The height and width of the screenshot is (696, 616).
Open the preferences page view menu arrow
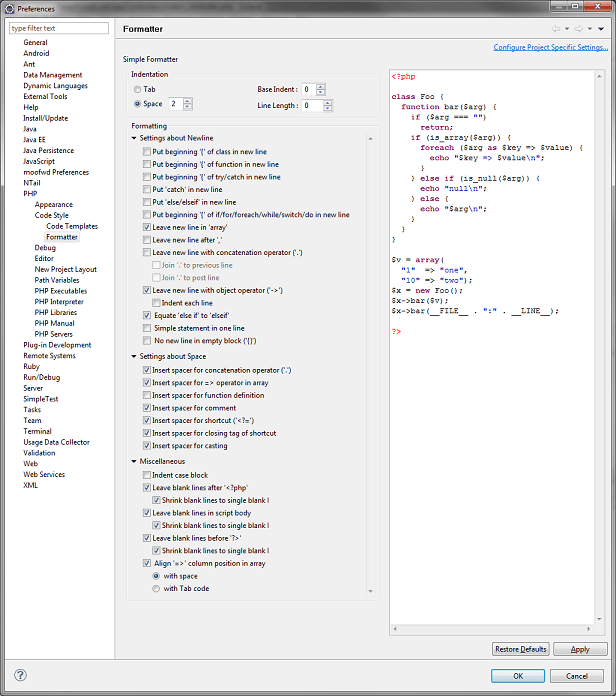click(x=601, y=29)
